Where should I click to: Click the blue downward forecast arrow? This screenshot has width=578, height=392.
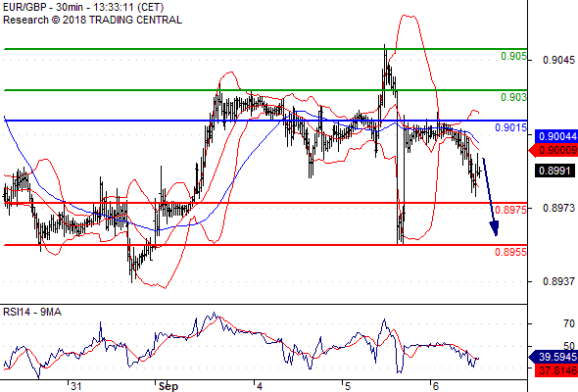pyautogui.click(x=491, y=197)
